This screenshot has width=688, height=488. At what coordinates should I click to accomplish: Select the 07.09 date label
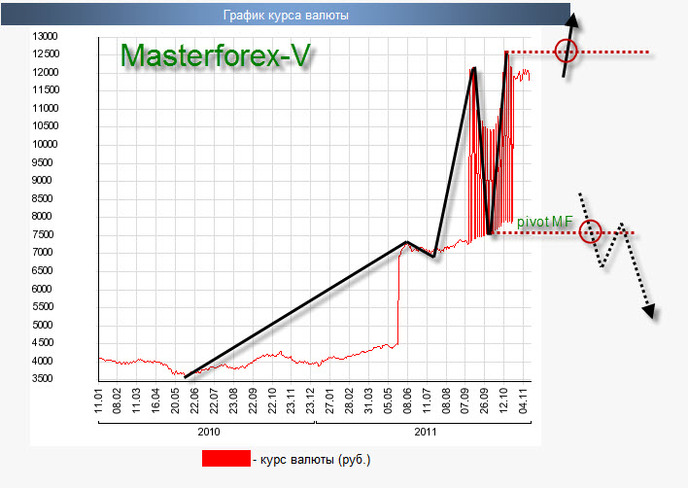pos(465,400)
